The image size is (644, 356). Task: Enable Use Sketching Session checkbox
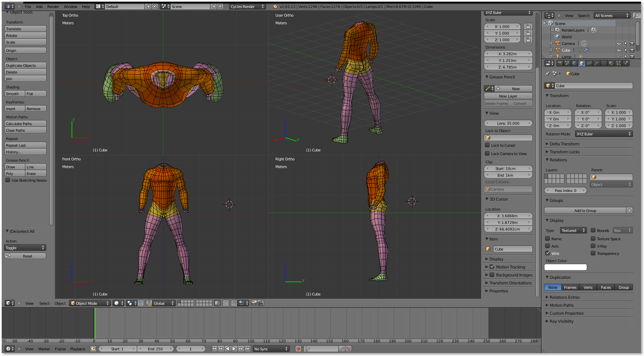click(x=8, y=180)
